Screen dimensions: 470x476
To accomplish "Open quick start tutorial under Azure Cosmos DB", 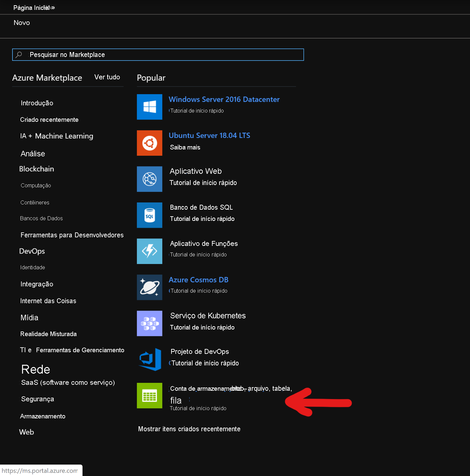I will click(x=199, y=291).
